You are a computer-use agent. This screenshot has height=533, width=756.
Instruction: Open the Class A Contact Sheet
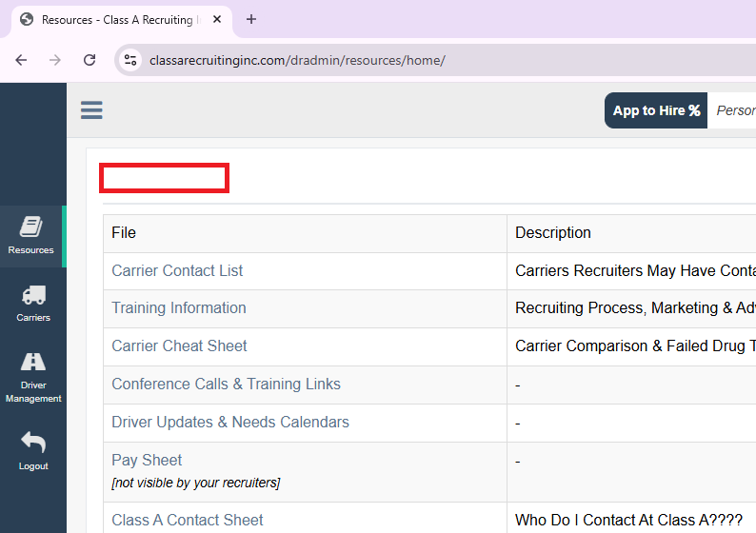coord(187,520)
